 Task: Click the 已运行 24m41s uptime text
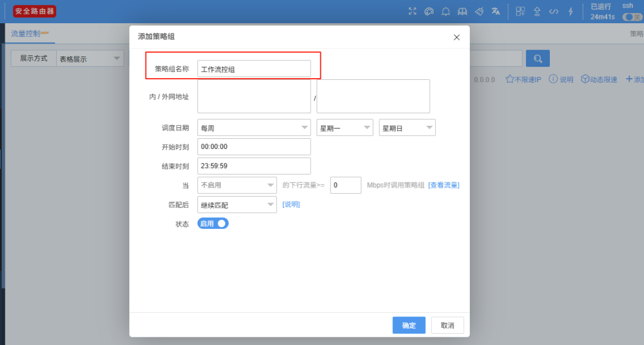click(x=602, y=11)
